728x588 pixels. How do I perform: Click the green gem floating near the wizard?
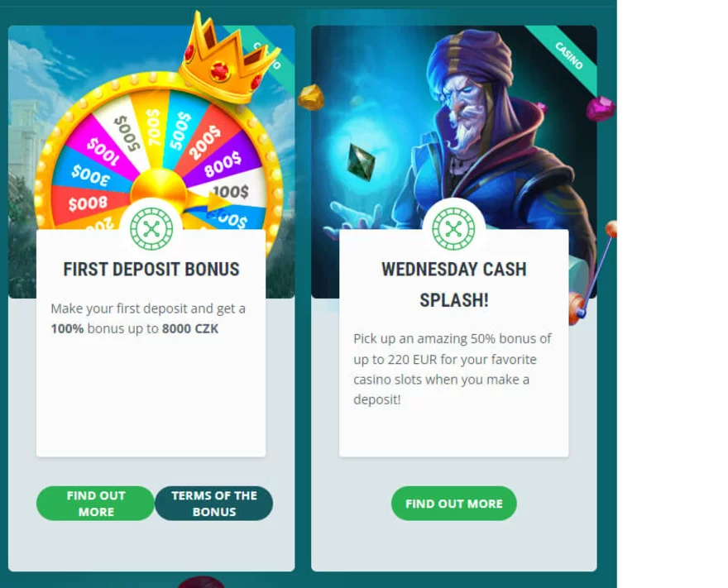coord(361,162)
